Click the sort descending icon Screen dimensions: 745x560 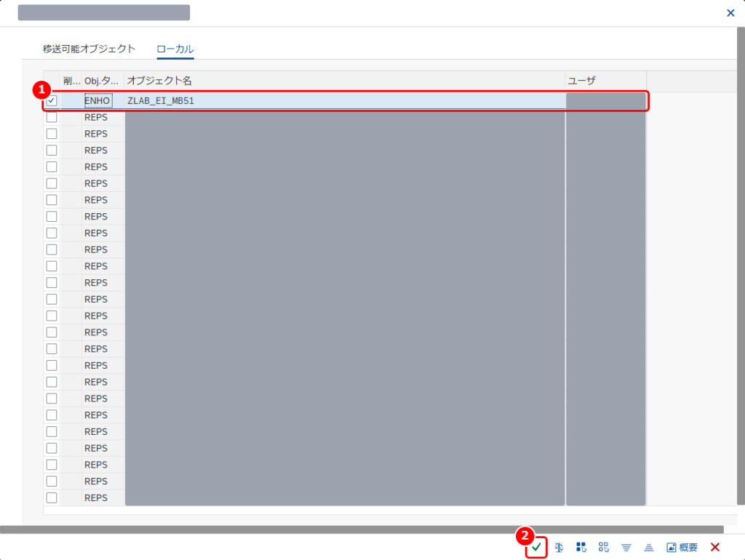[626, 548]
